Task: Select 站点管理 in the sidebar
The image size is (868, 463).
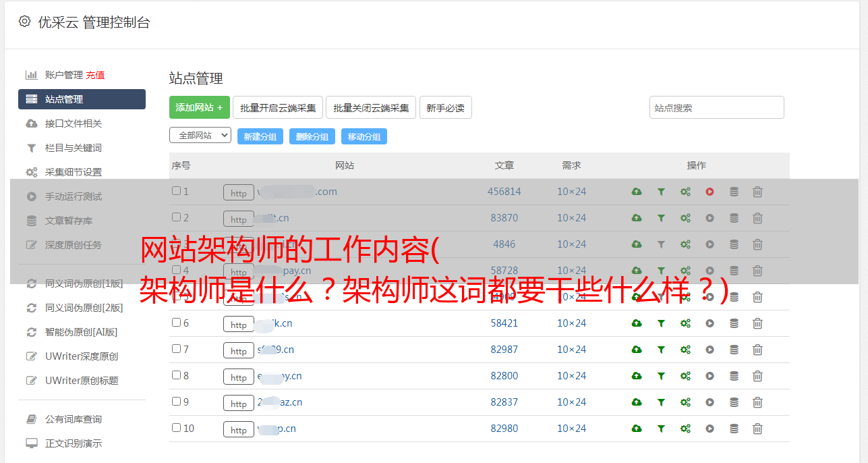Action: pyautogui.click(x=82, y=99)
